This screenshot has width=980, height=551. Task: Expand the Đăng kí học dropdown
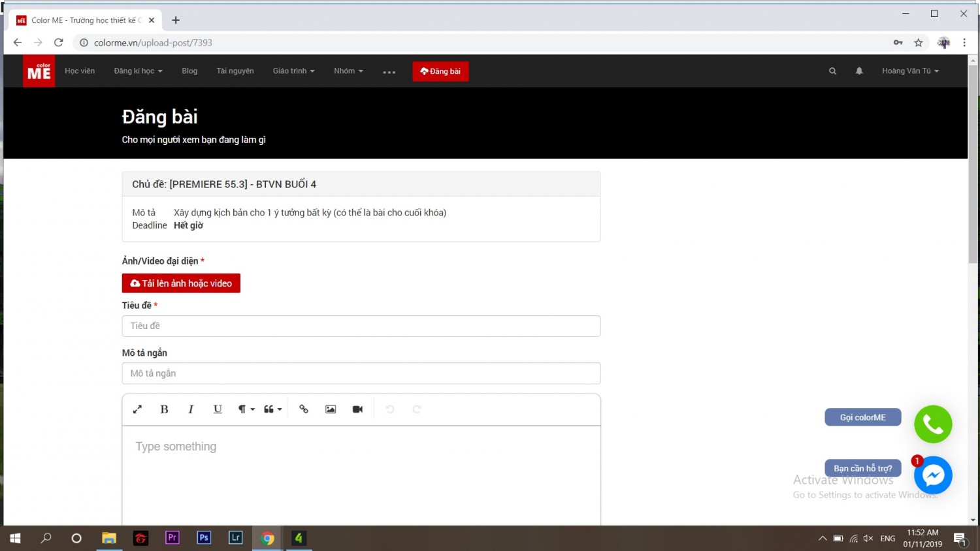(x=138, y=71)
